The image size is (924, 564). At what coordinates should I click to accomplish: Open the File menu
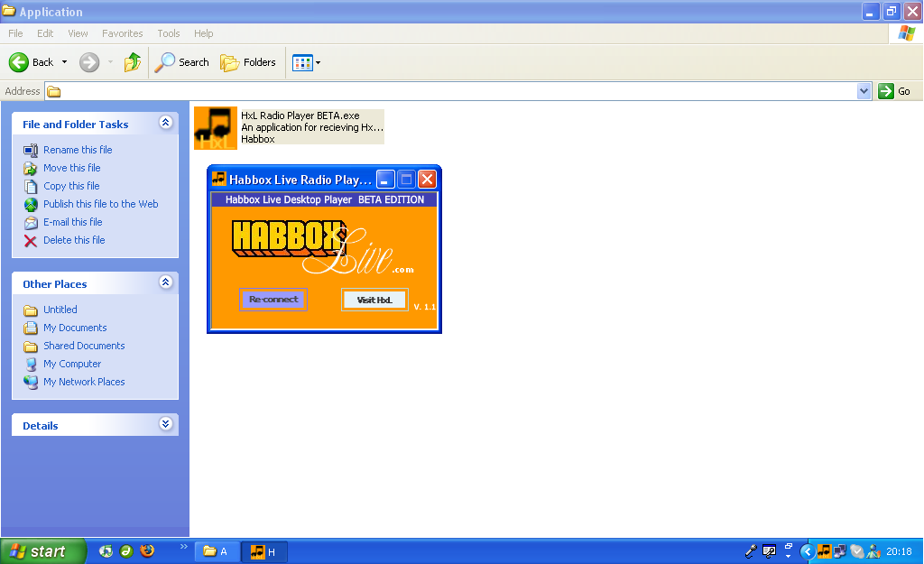click(x=15, y=33)
